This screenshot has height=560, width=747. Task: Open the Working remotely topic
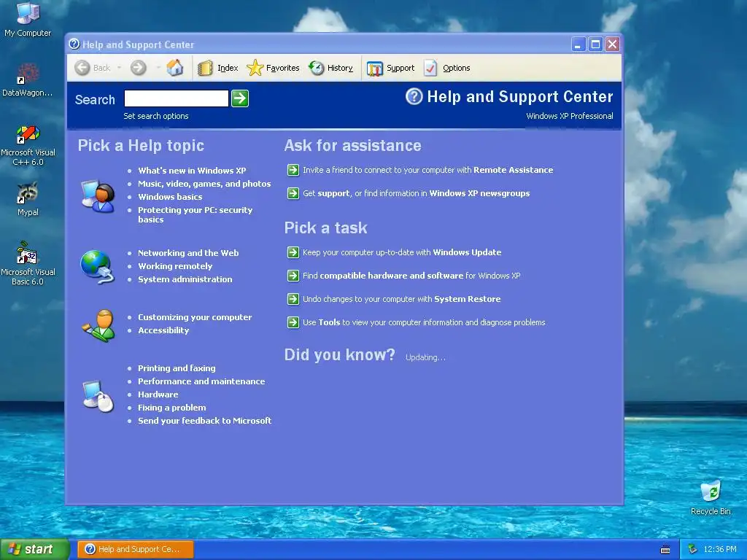(175, 266)
